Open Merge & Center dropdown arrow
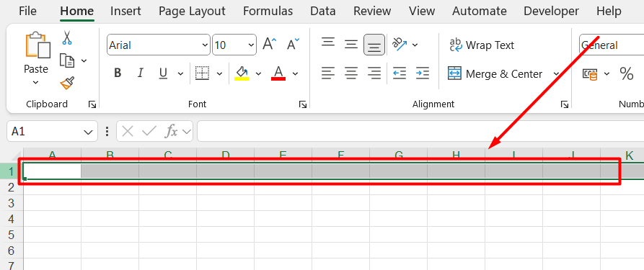644x270 pixels. [x=557, y=74]
